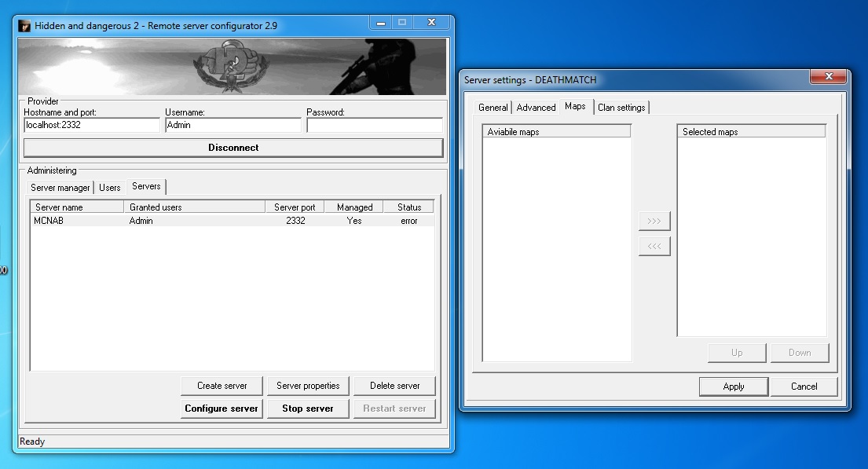Sort by the Server name column header
Image resolution: width=868 pixels, height=469 pixels.
(x=77, y=207)
